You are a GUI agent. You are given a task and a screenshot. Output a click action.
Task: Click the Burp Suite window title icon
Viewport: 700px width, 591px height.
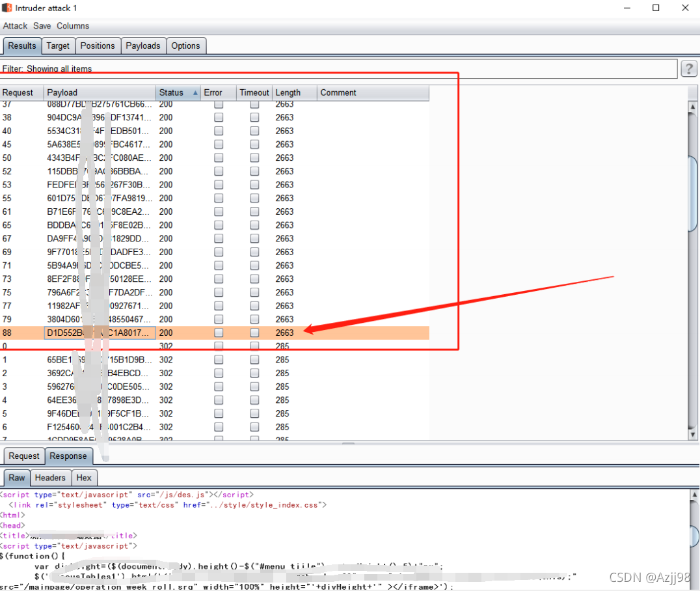coord(7,8)
